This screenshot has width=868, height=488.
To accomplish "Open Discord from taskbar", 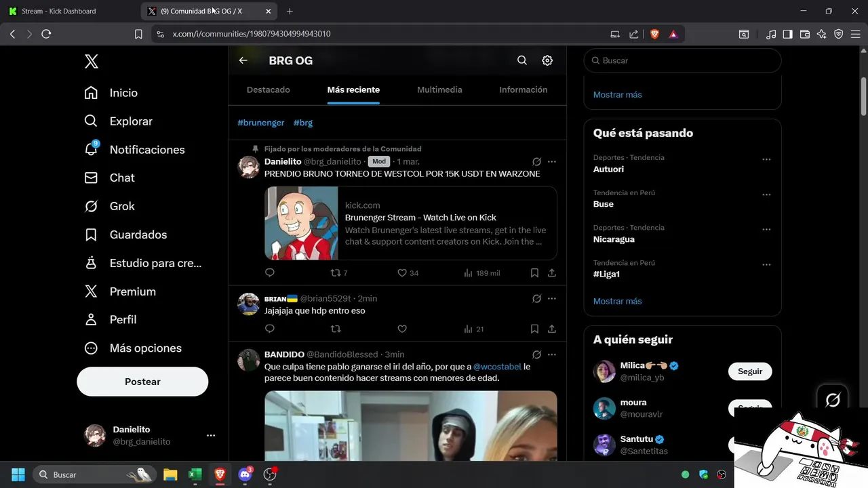I will (x=245, y=474).
